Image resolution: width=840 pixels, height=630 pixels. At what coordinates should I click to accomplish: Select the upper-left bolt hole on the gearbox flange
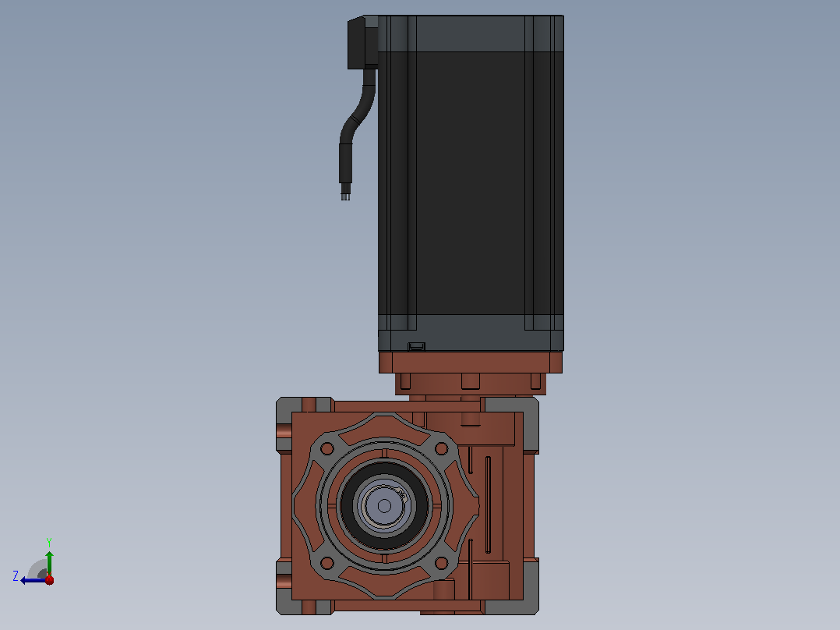pyautogui.click(x=326, y=448)
